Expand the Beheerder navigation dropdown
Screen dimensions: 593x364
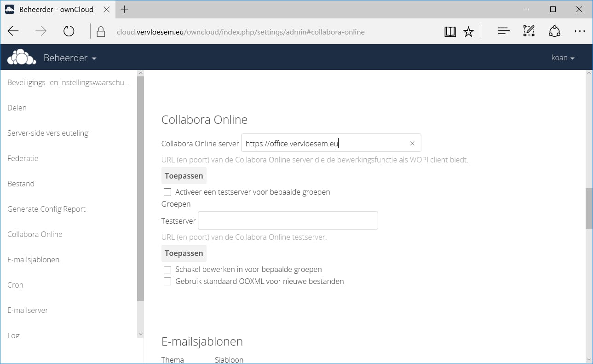[x=70, y=58]
